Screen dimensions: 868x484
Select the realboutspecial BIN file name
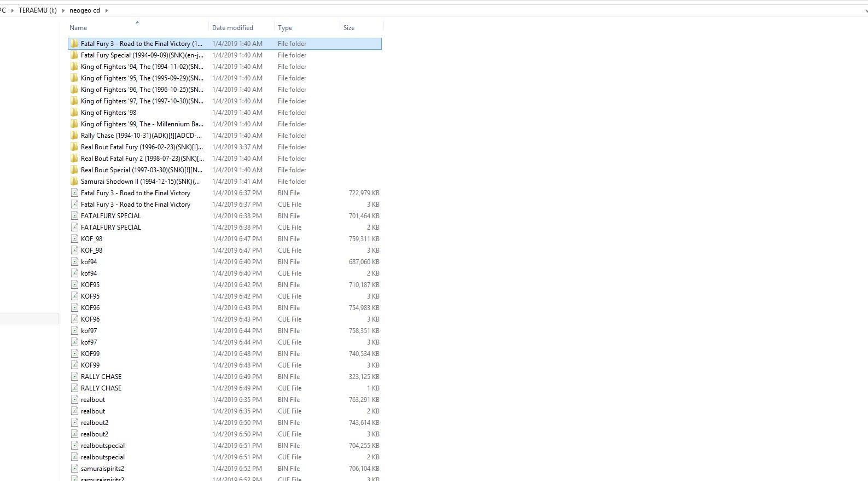[103, 446]
